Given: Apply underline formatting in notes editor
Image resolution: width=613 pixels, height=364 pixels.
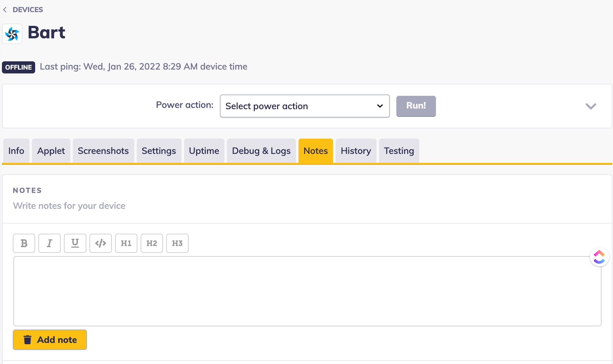Looking at the screenshot, I should (75, 243).
